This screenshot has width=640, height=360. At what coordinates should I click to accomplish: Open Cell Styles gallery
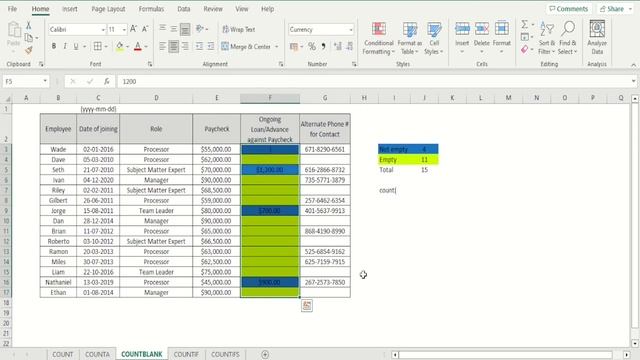tap(433, 38)
